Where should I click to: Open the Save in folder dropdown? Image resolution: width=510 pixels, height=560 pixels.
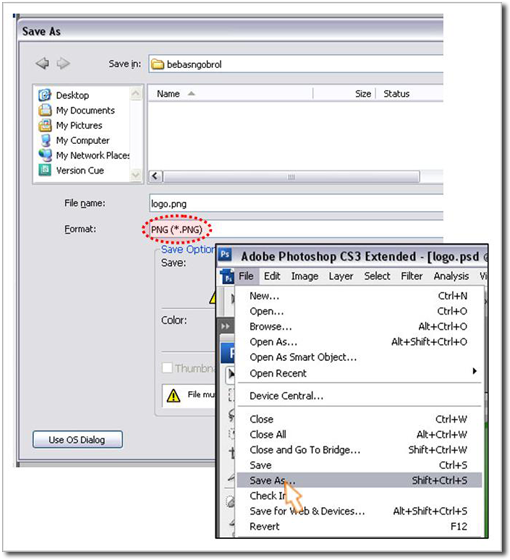point(296,64)
